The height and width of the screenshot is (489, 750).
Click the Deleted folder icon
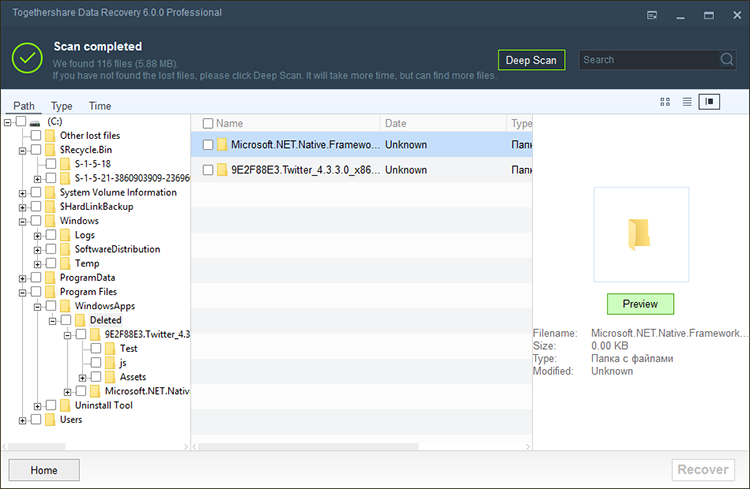click(80, 320)
